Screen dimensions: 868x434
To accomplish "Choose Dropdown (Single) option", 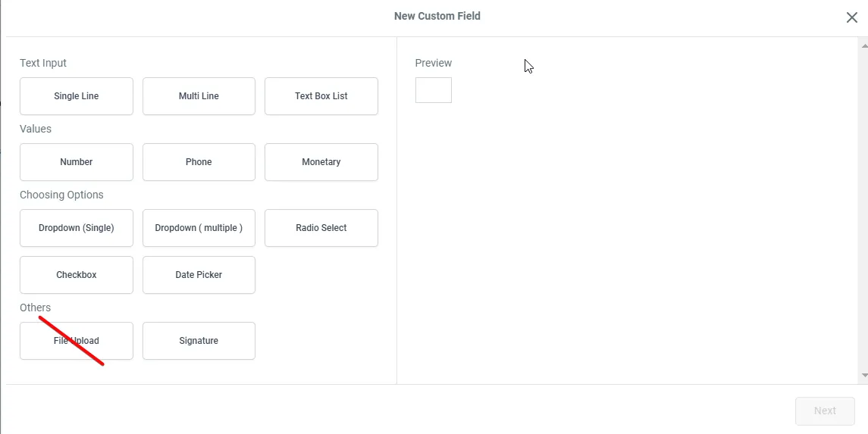I will [x=77, y=228].
